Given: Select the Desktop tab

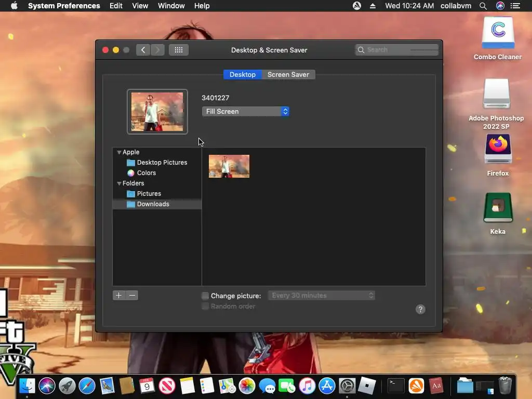Looking at the screenshot, I should pos(242,75).
